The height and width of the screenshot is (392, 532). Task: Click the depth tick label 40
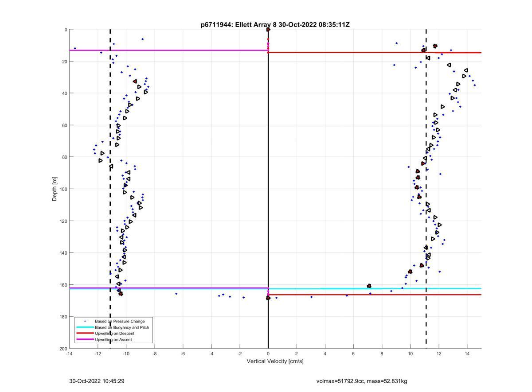[64, 93]
